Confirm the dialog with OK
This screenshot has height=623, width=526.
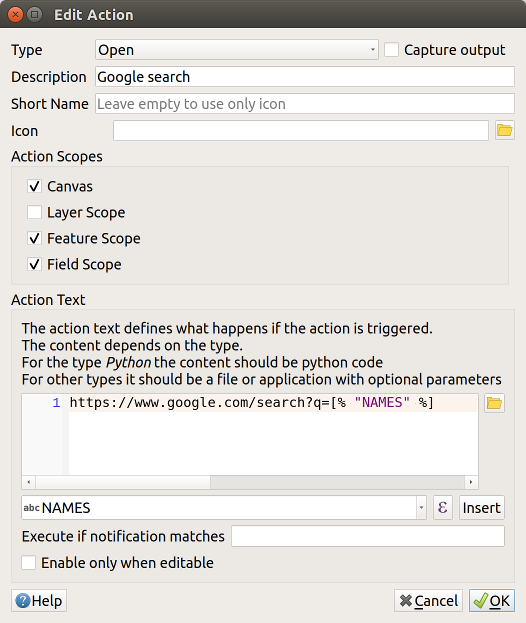pos(492,600)
